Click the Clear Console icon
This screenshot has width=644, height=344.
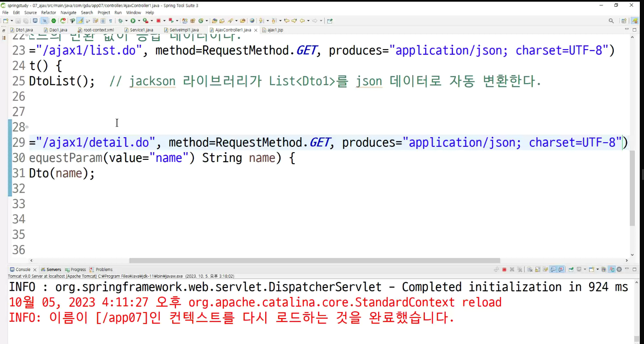(530, 269)
